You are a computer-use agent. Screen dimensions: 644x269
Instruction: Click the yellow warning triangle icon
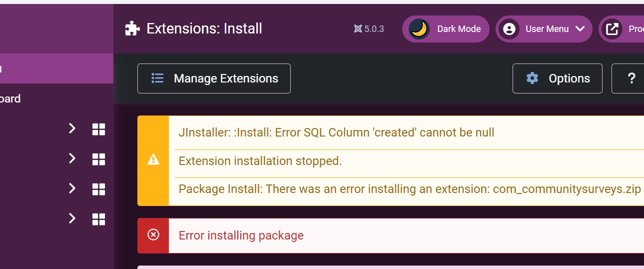click(x=153, y=160)
